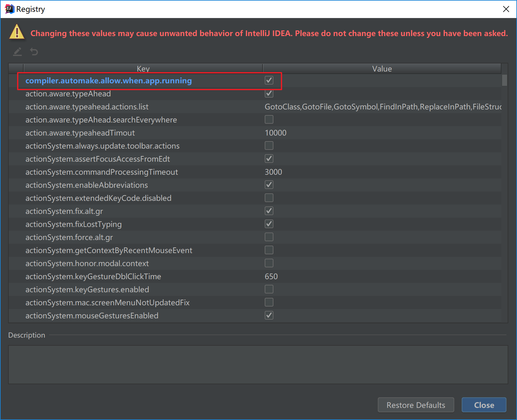The image size is (517, 420).
Task: Check actionSystem.getContextByRecentMouseEvent box
Action: (x=269, y=250)
